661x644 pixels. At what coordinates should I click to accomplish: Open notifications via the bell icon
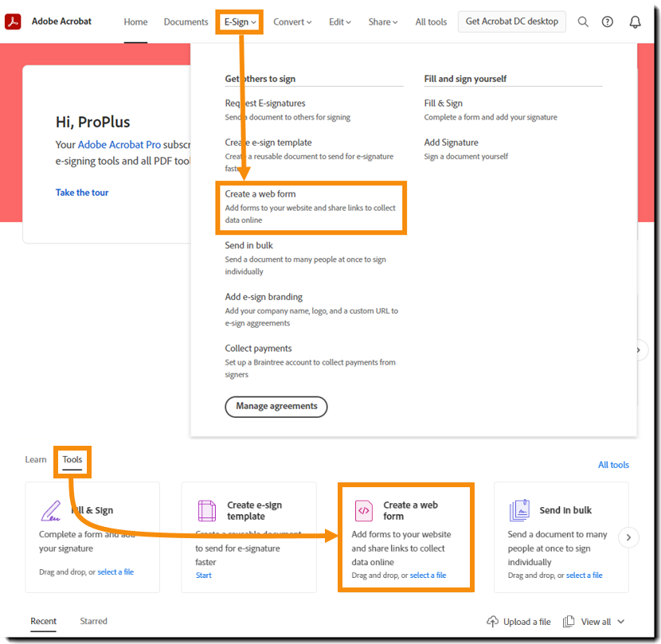coord(635,21)
